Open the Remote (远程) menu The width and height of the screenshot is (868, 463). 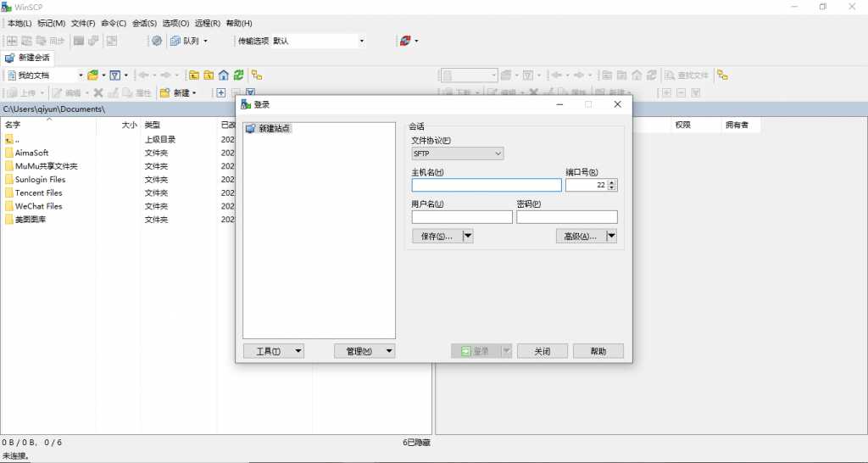tap(208, 23)
